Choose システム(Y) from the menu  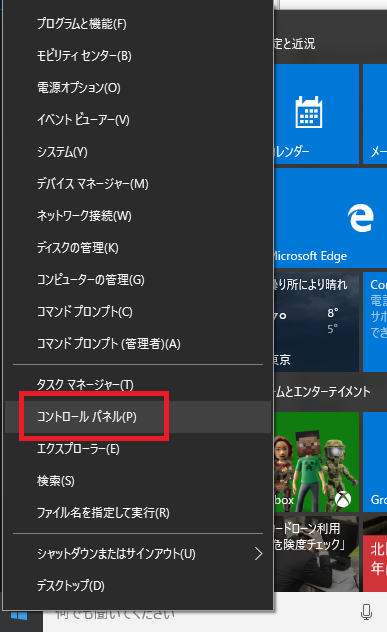(138, 152)
